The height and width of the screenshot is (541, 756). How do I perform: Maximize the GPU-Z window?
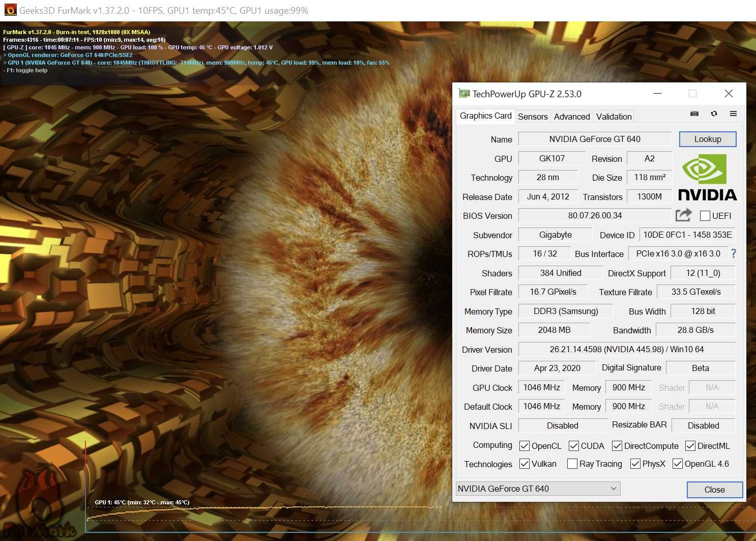click(x=692, y=94)
